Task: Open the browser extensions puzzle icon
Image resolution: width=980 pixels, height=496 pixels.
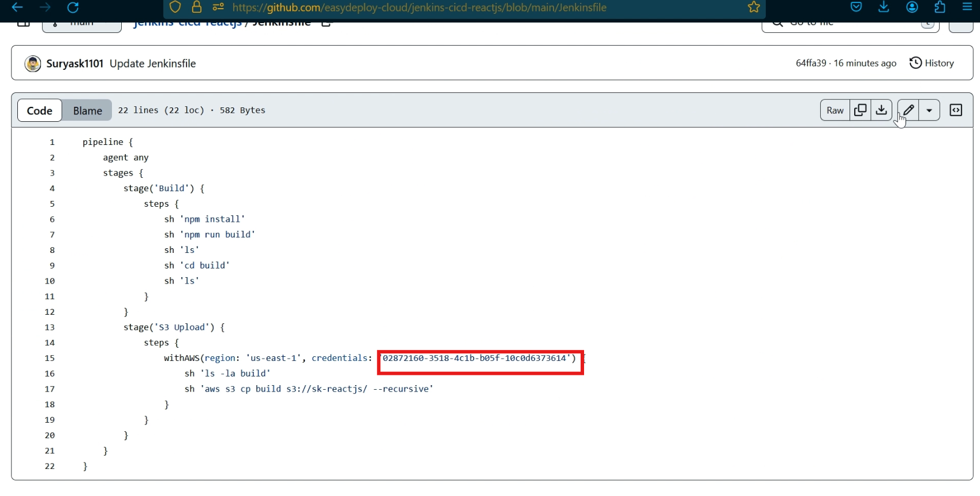Action: [940, 7]
